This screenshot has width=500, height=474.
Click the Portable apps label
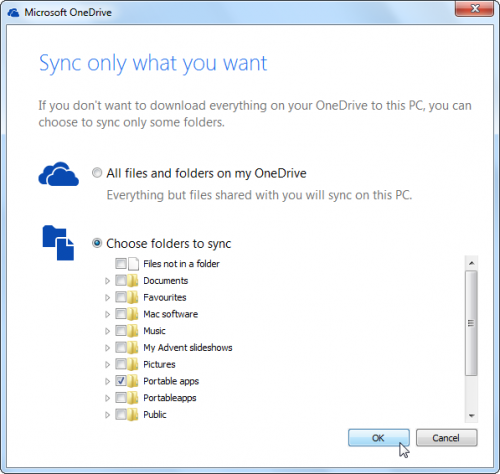171,381
